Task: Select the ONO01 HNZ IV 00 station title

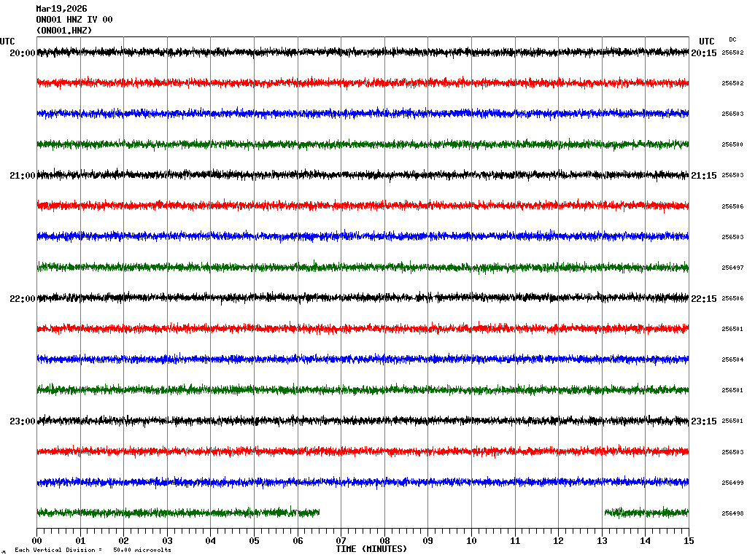Action: 74,20
